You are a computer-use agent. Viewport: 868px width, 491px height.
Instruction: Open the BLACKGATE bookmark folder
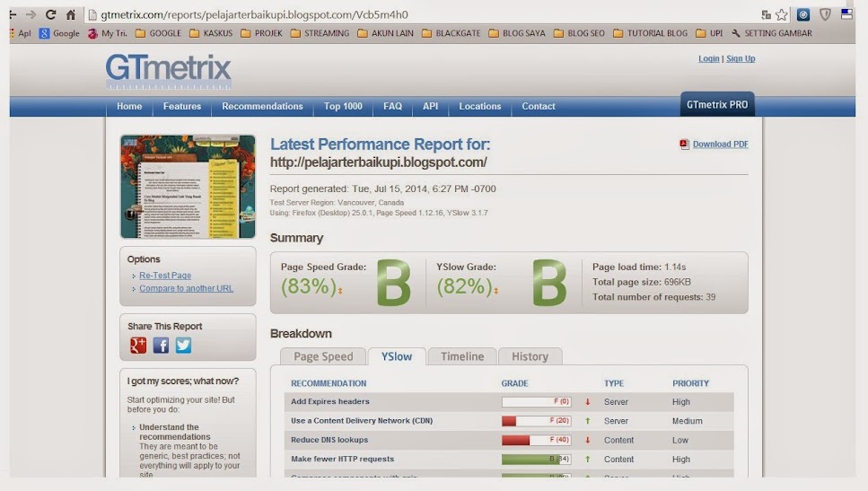[x=452, y=33]
